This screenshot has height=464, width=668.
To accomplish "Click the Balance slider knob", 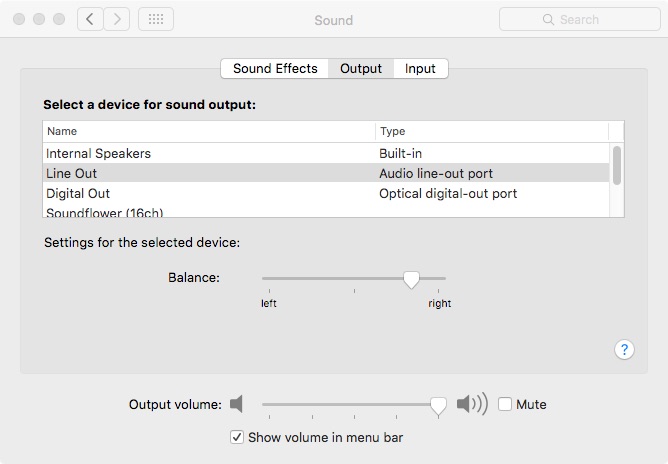I will pos(411,280).
